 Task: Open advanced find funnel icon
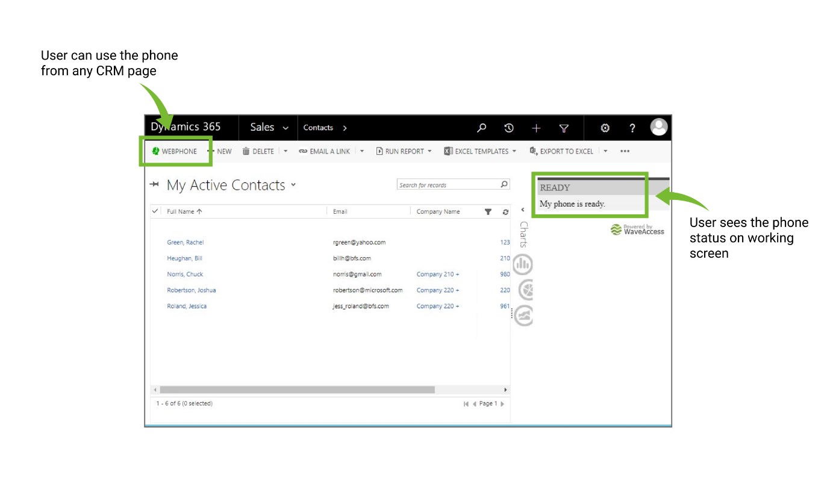coord(564,128)
